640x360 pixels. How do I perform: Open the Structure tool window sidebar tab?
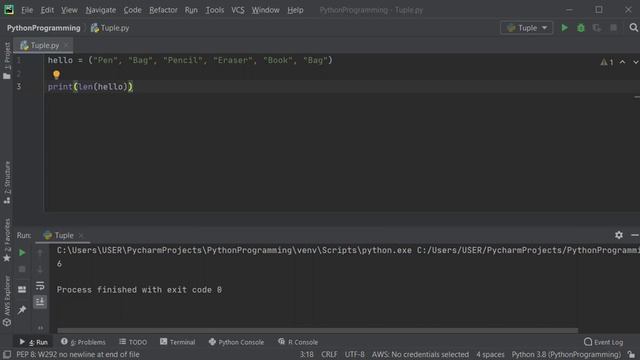tap(7, 182)
